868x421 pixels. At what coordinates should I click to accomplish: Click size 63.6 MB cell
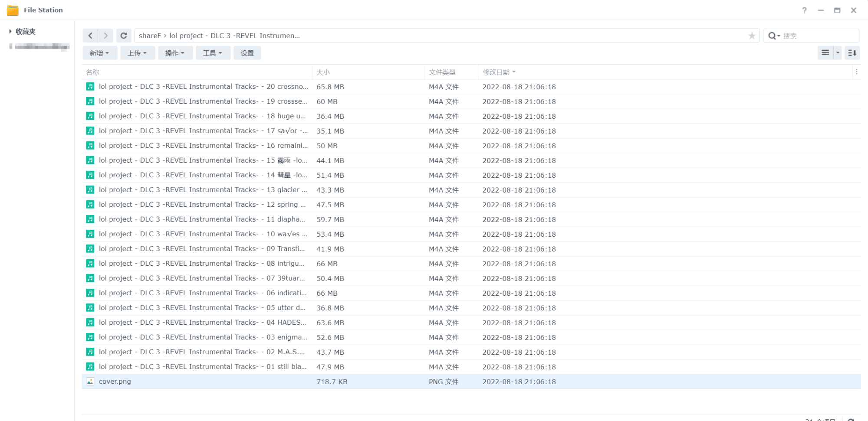330,323
